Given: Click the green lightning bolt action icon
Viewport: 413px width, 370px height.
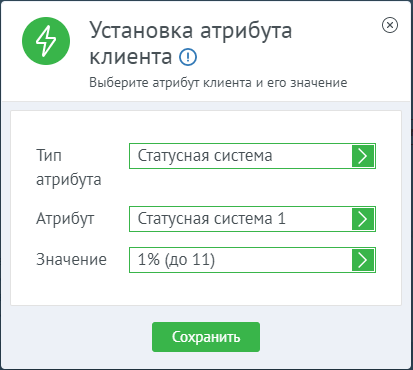Looking at the screenshot, I should pos(46,41).
